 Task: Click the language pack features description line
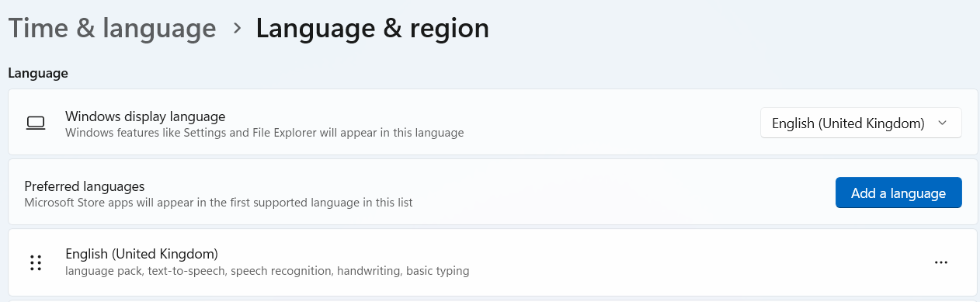point(267,272)
